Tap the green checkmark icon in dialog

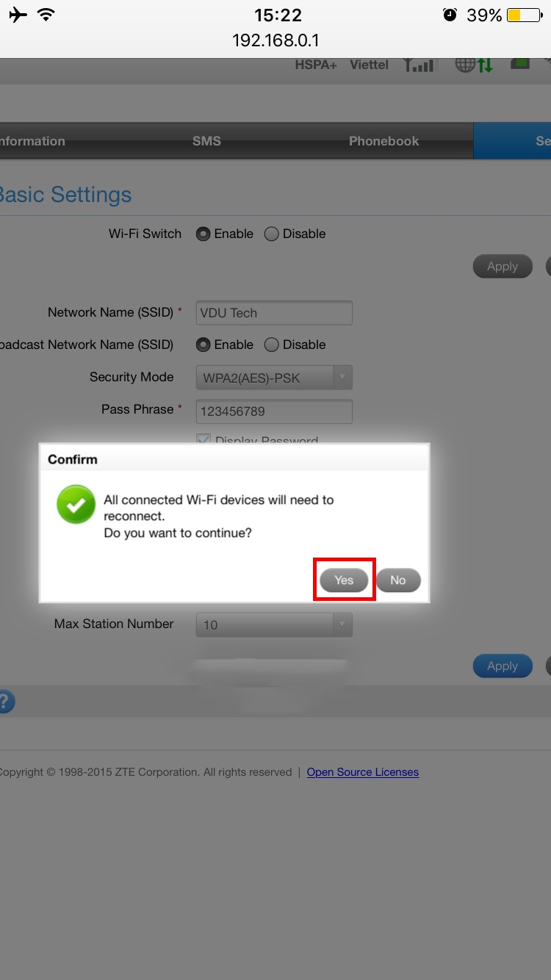tap(76, 505)
